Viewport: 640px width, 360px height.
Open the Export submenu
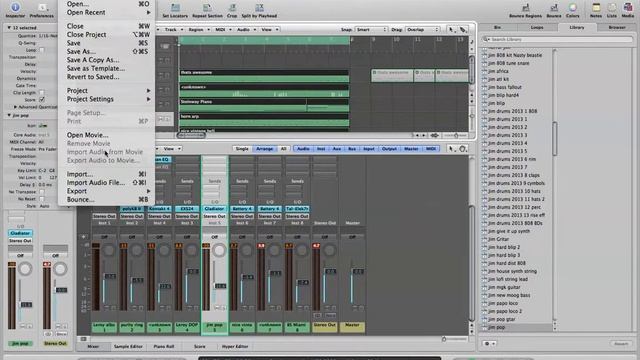pyautogui.click(x=107, y=191)
